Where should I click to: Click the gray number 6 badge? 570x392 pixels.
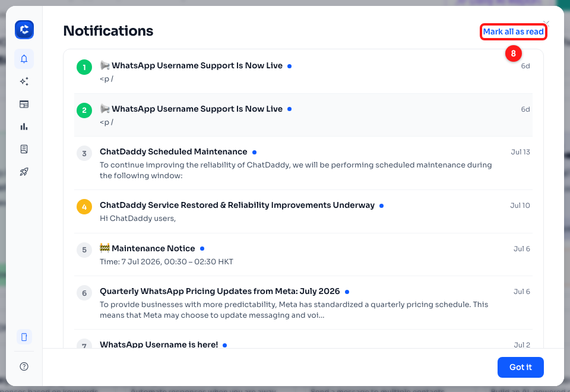pos(84,293)
